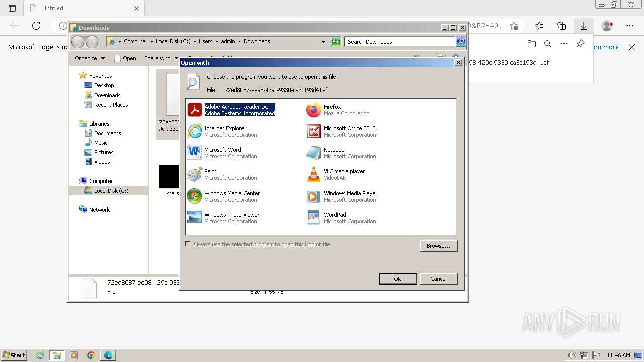Screen dimensions: 644x362
Task: Select Paint program icon
Action: click(x=194, y=174)
